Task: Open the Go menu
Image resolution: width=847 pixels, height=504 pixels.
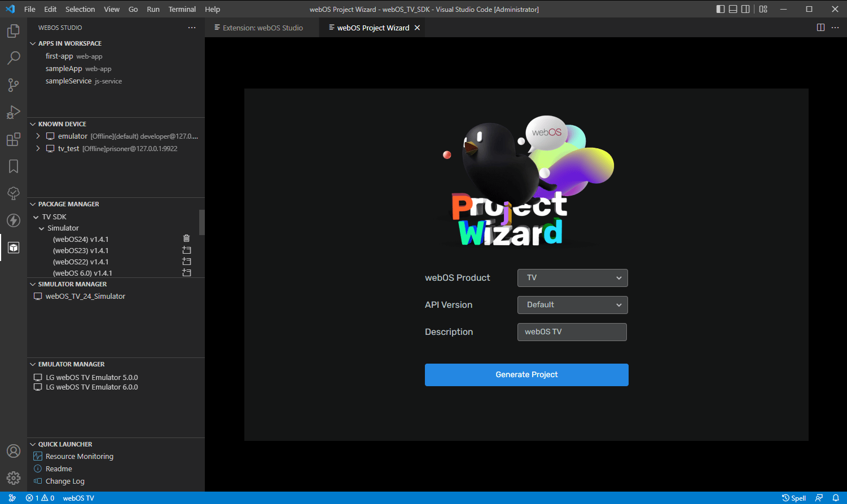Action: coord(133,9)
